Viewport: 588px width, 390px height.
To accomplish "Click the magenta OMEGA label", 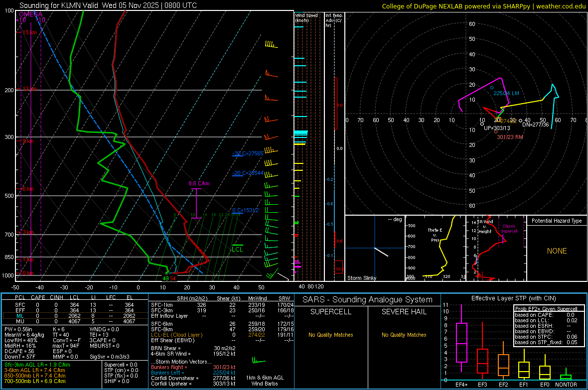I will coord(31,14).
